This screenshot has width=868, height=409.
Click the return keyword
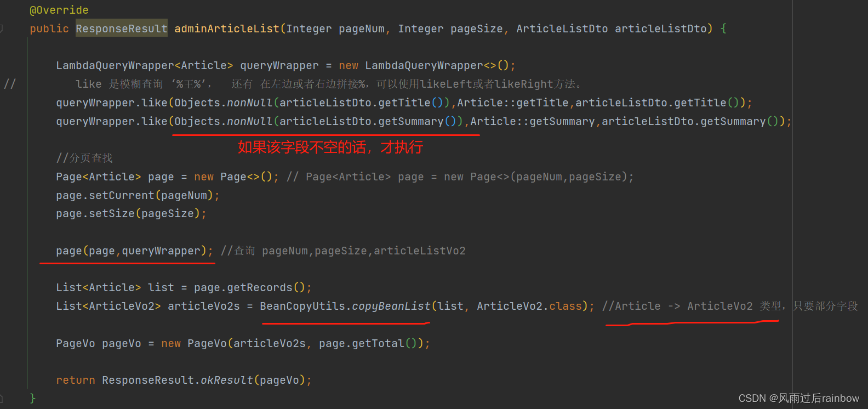[76, 380]
